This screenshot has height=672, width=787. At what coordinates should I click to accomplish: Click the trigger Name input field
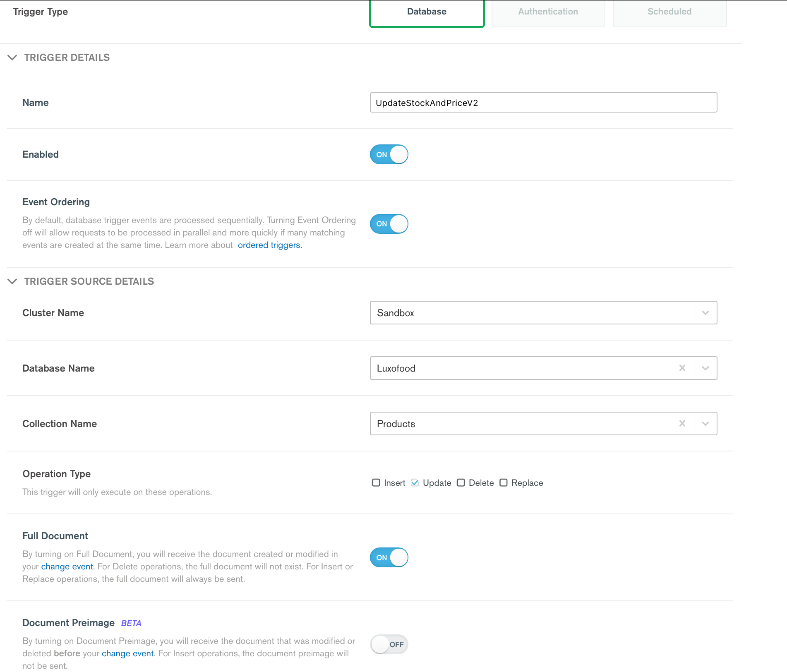tap(543, 103)
